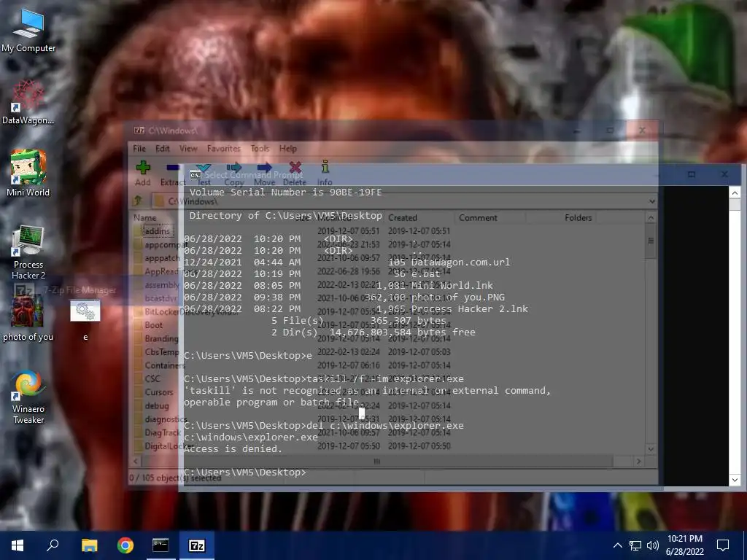Switch to Command Prompt taskbar button
Image resolution: width=747 pixels, height=560 pixels.
(160, 545)
